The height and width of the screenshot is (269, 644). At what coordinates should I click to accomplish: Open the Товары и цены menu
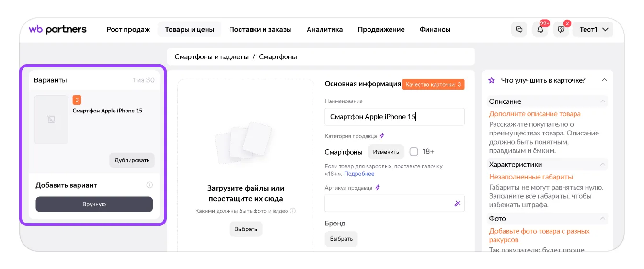pos(189,30)
